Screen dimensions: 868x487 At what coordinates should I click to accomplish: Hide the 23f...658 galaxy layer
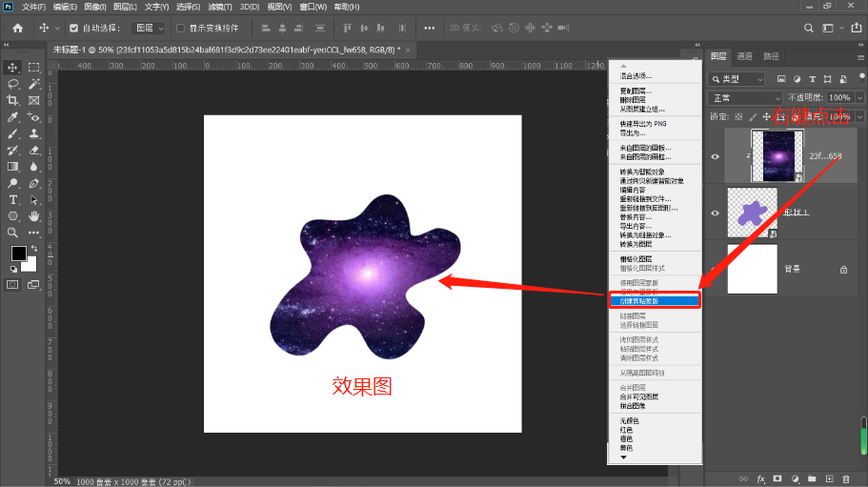[x=716, y=156]
